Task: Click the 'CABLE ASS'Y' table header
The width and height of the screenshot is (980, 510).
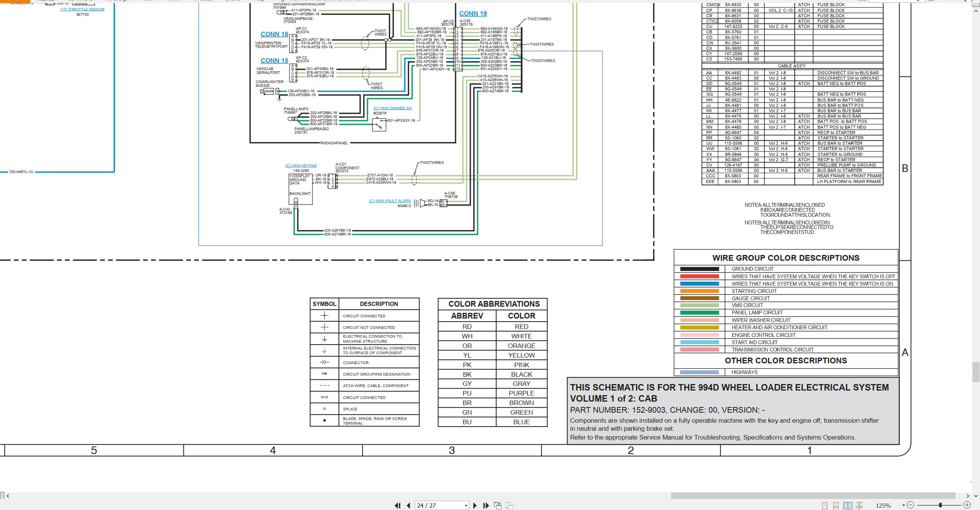Action: coord(792,66)
